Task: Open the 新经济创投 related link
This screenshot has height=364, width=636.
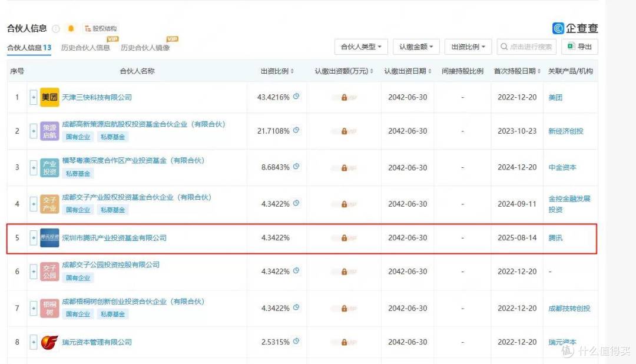Action: point(566,131)
